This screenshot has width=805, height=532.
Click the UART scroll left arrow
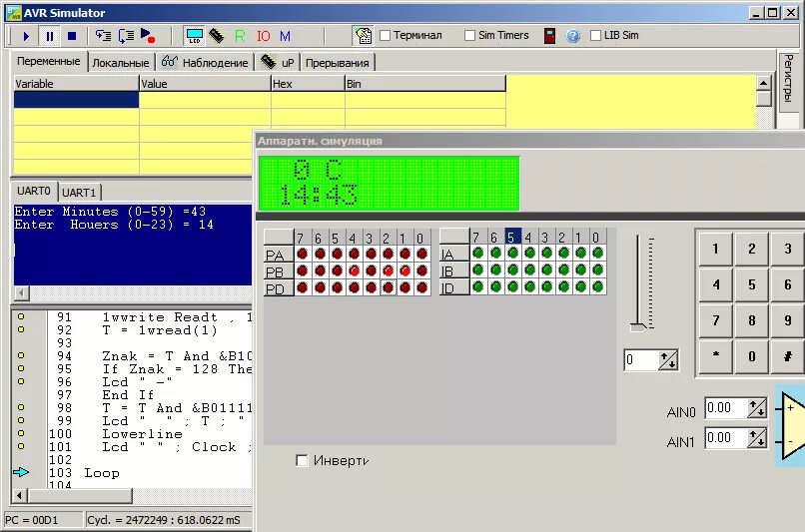pyautogui.click(x=21, y=292)
